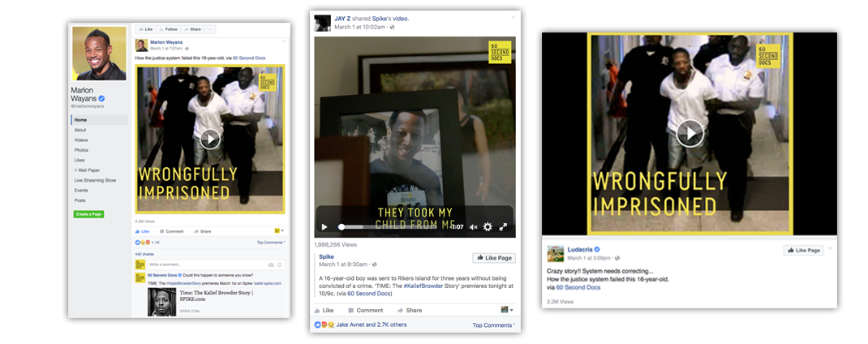Click the Ludacris profile avatar
This screenshot has height=344, width=868.
pos(555,254)
